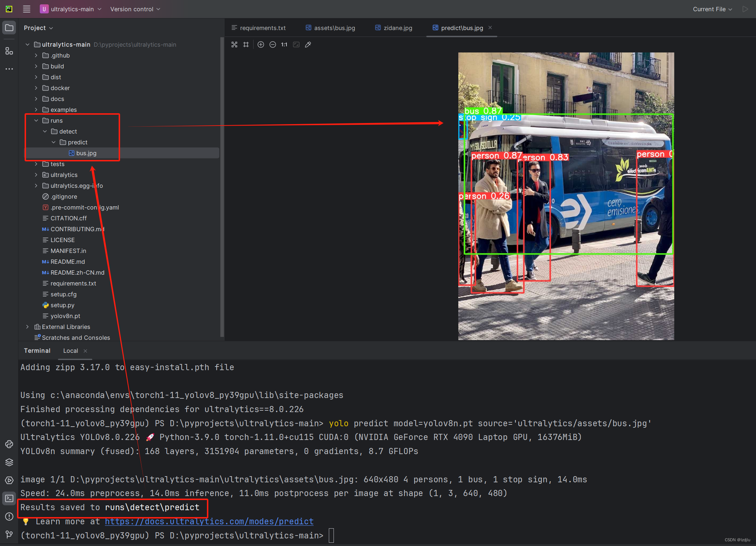
Task: Open the Python Packages panel
Action: 9,462
